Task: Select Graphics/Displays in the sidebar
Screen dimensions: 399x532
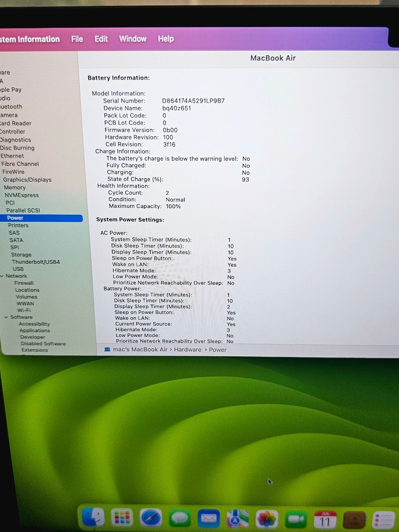Action: (27, 180)
